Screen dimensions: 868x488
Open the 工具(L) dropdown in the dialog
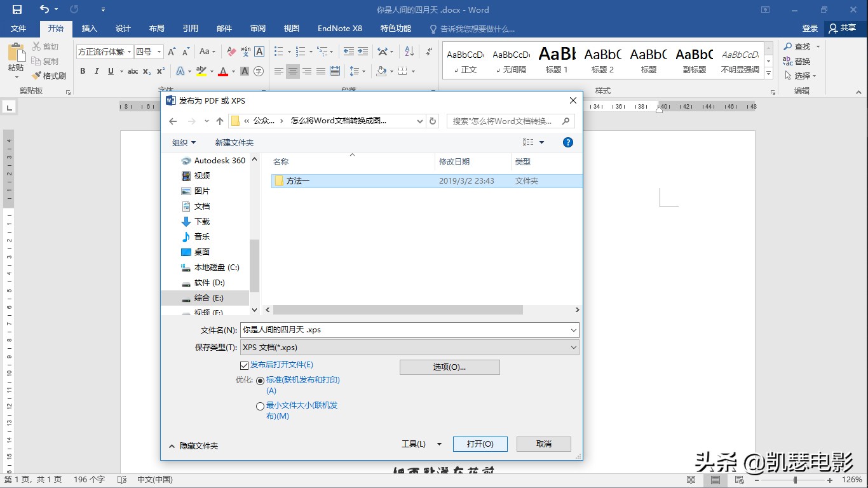tap(421, 444)
